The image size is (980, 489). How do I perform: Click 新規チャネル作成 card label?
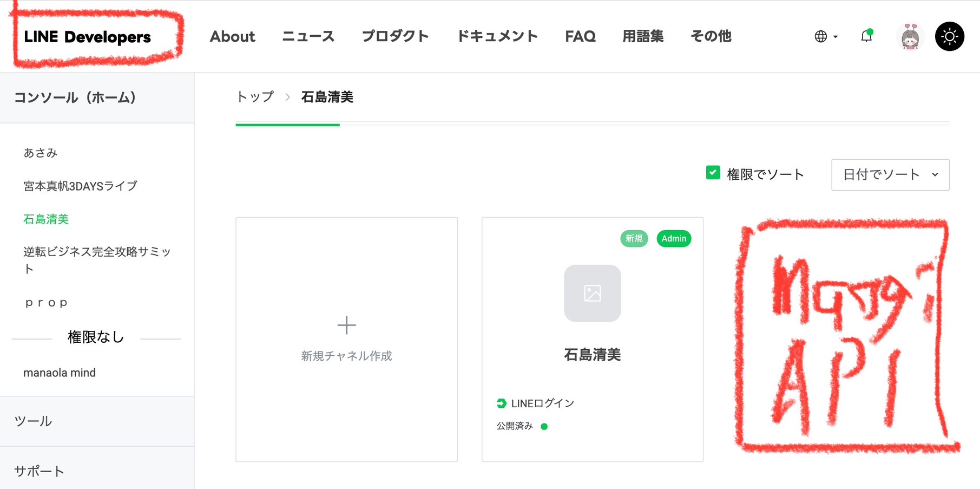[346, 356]
